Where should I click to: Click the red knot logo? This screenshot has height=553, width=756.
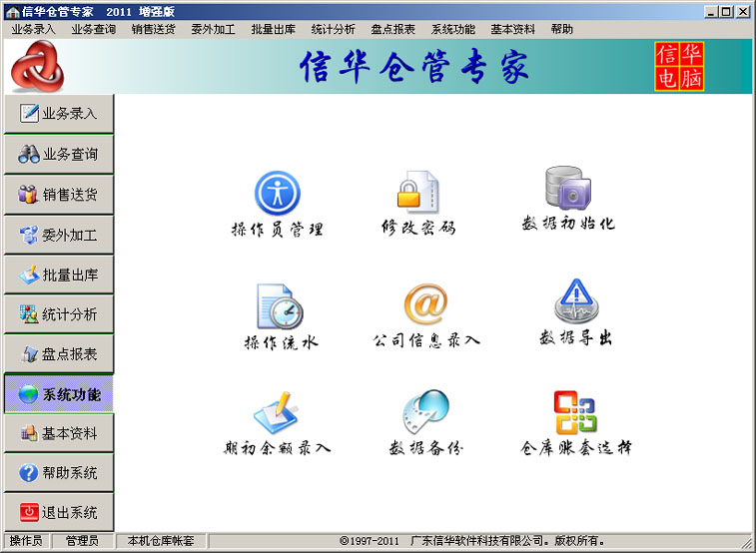tap(37, 66)
